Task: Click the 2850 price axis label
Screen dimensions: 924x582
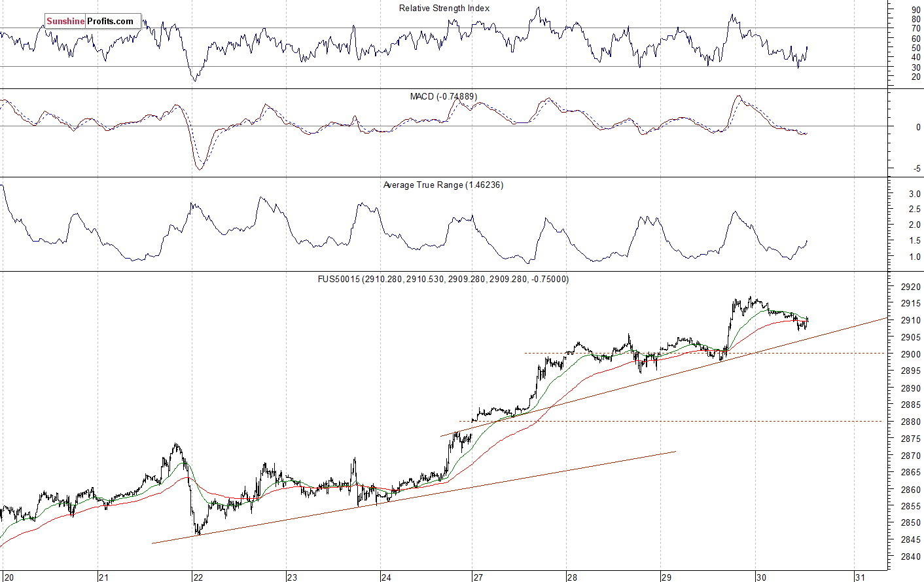Action: [911, 523]
